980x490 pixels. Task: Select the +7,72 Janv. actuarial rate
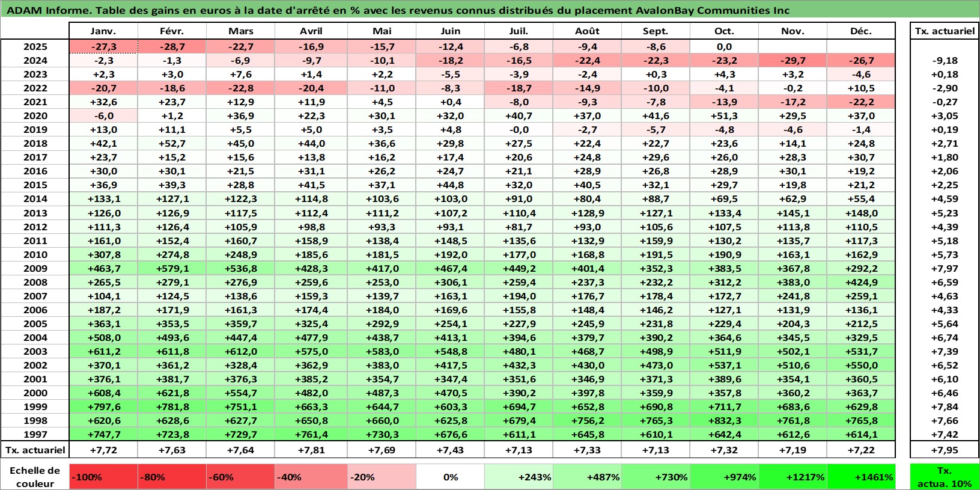coord(103,450)
